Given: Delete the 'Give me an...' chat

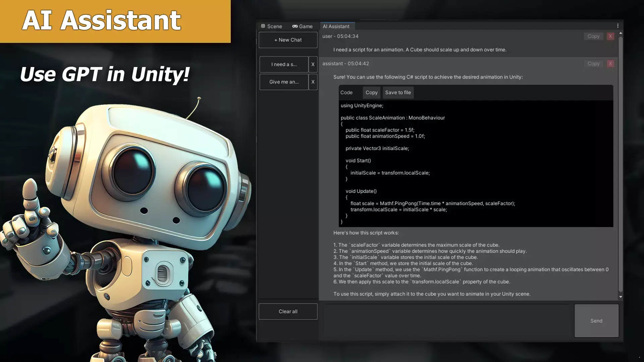Looking at the screenshot, I should [313, 82].
